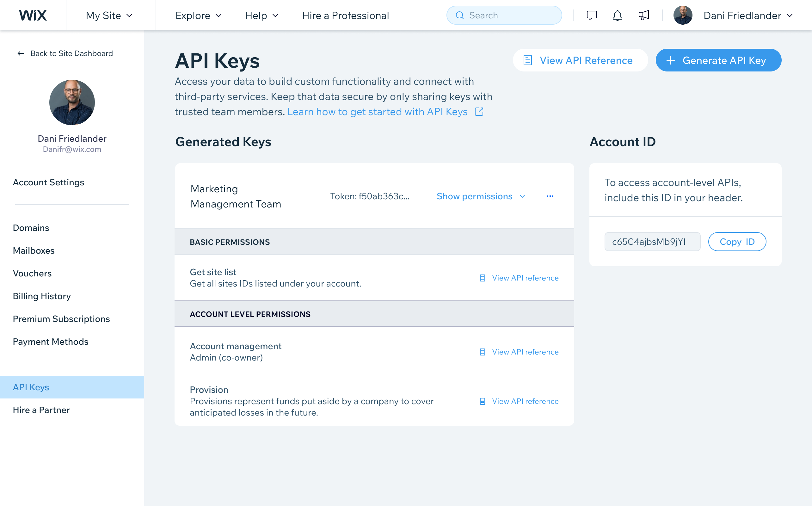
Task: Click the Token: f50ab363c... text
Action: point(370,196)
